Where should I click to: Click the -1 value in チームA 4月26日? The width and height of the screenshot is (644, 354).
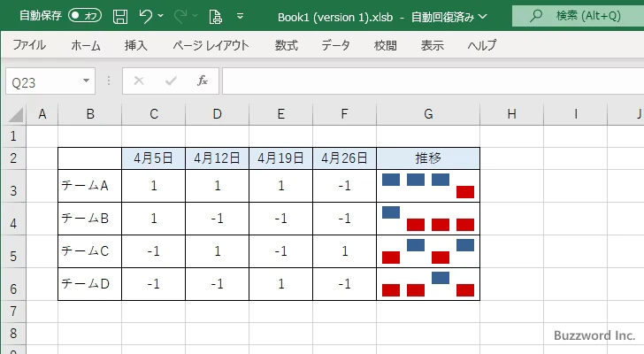pyautogui.click(x=345, y=186)
